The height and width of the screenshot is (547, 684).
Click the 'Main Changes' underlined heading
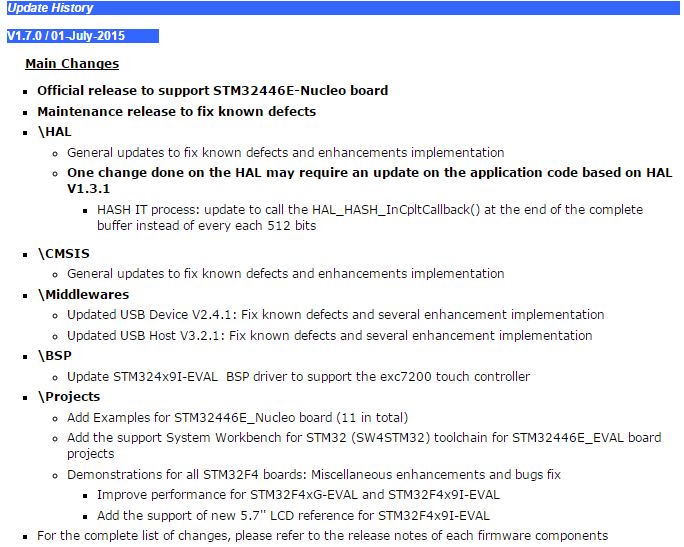pyautogui.click(x=72, y=64)
